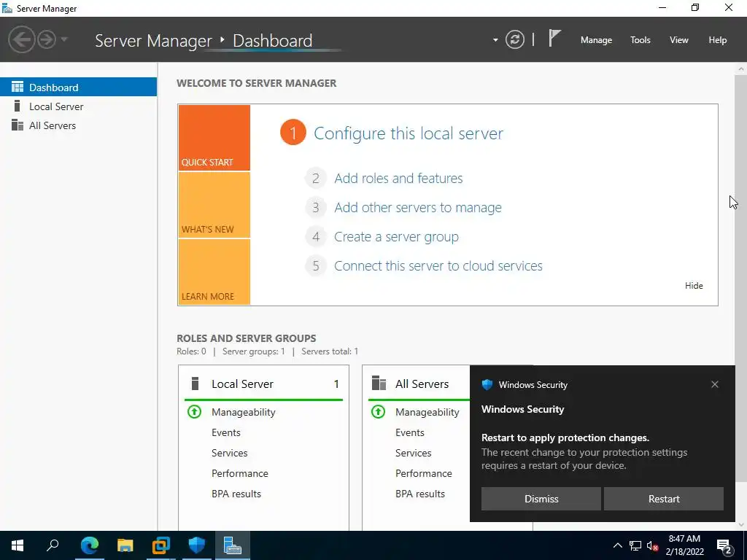Click the Windows Security shield icon in toast
This screenshot has height=560, width=747.
[487, 385]
